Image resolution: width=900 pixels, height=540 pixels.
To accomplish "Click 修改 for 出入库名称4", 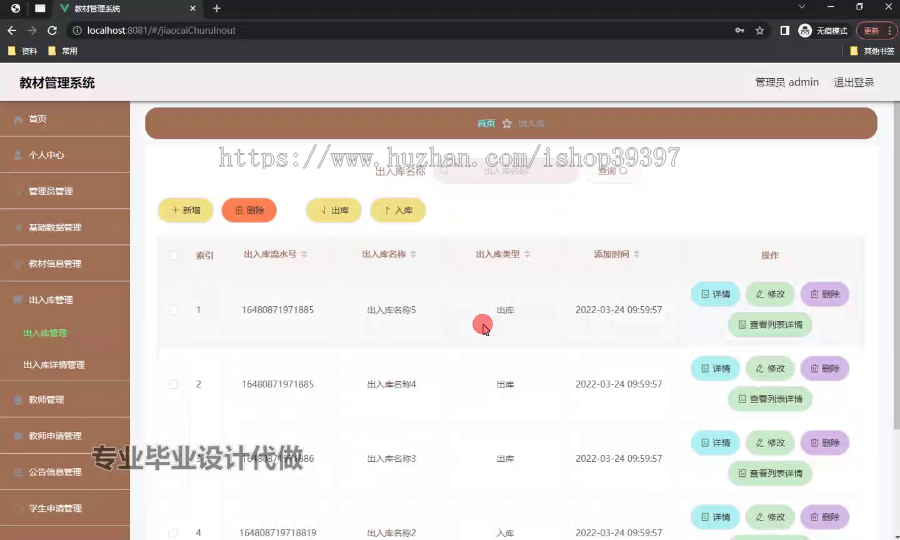I will point(770,368).
